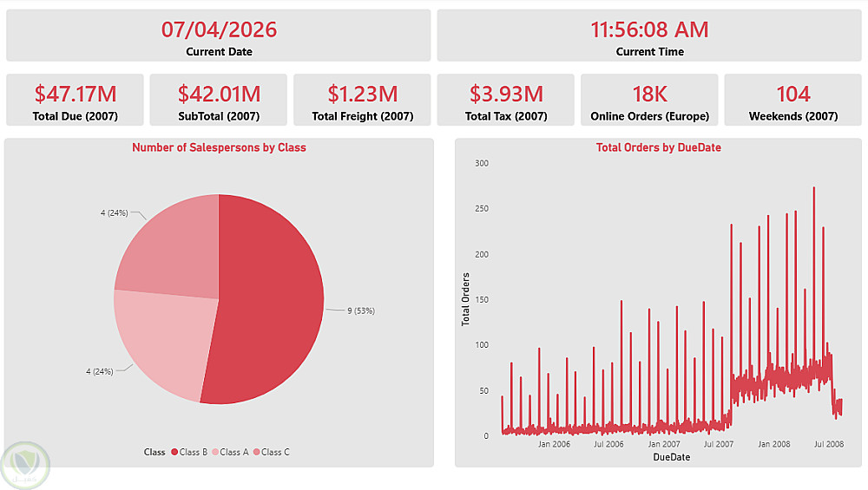Click the Class A legend color dot
This screenshot has width=868, height=490.
point(215,452)
